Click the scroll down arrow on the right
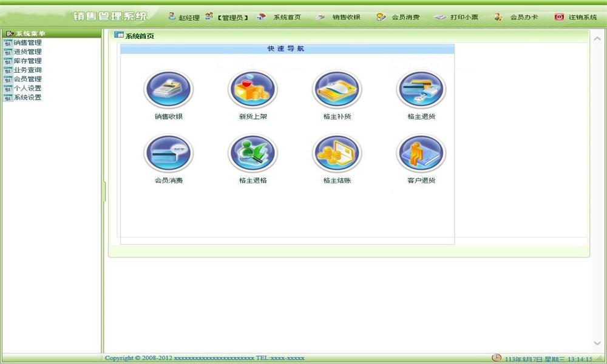 [597, 343]
